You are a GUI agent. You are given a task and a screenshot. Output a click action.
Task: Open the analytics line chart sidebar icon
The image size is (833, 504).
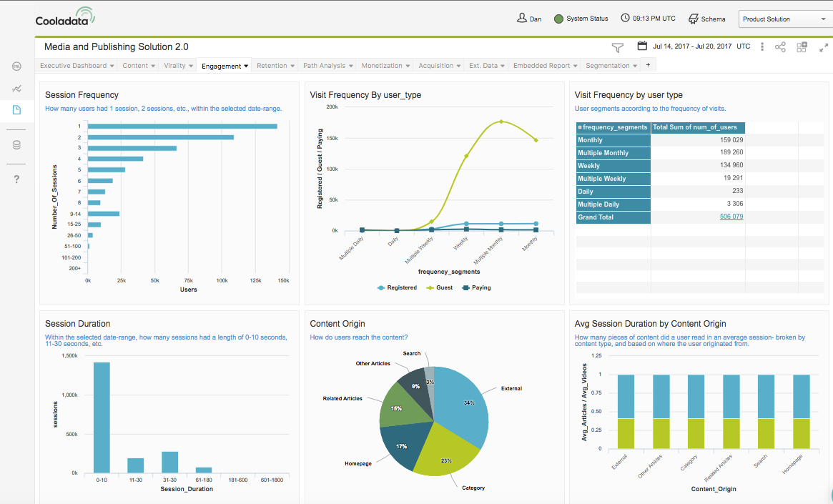[x=16, y=89]
